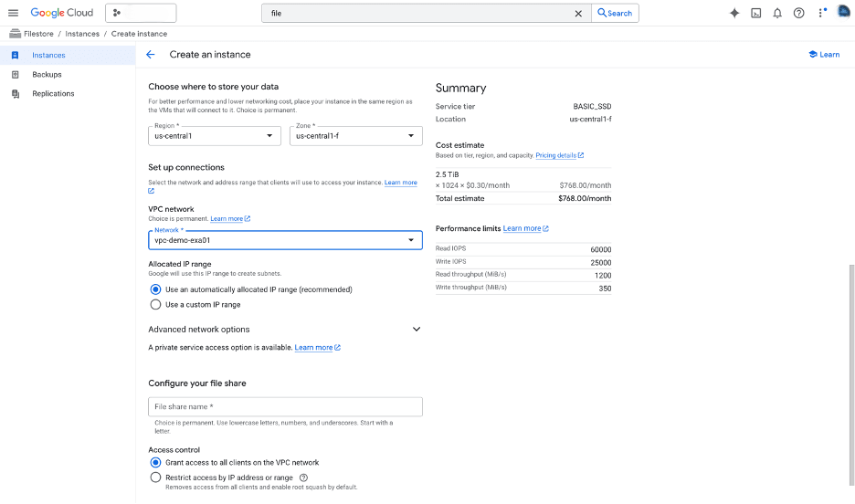
Task: Click the Search button
Action: tap(615, 13)
